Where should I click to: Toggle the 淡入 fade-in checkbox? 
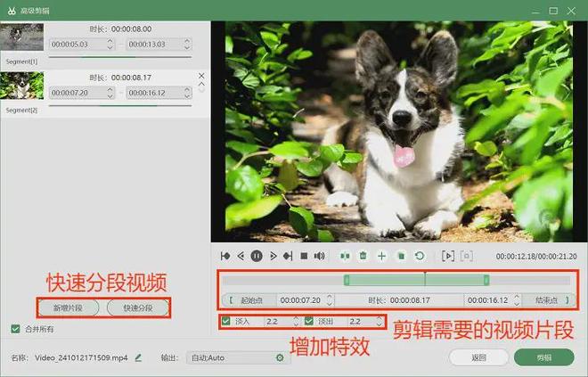click(226, 321)
